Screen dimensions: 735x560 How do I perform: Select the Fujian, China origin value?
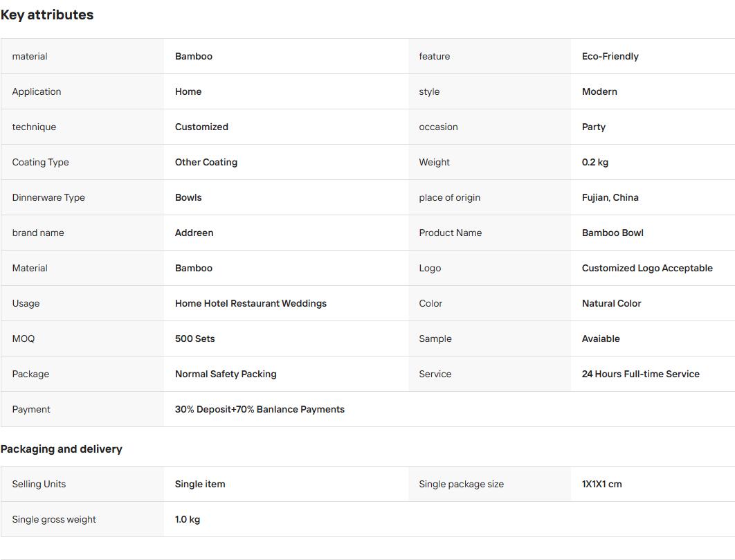point(610,197)
